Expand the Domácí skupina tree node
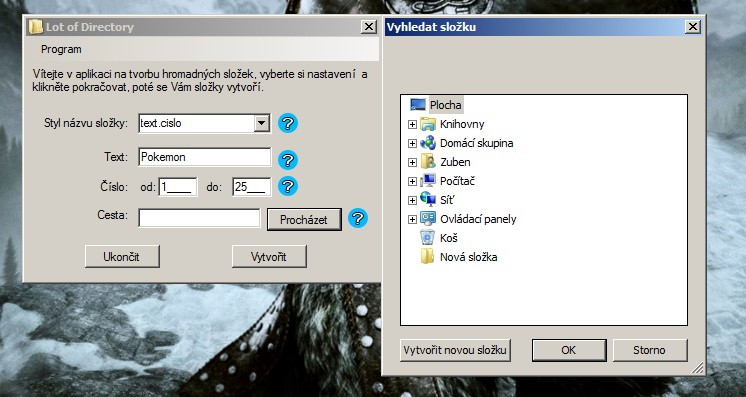This screenshot has height=397, width=746. tap(412, 143)
